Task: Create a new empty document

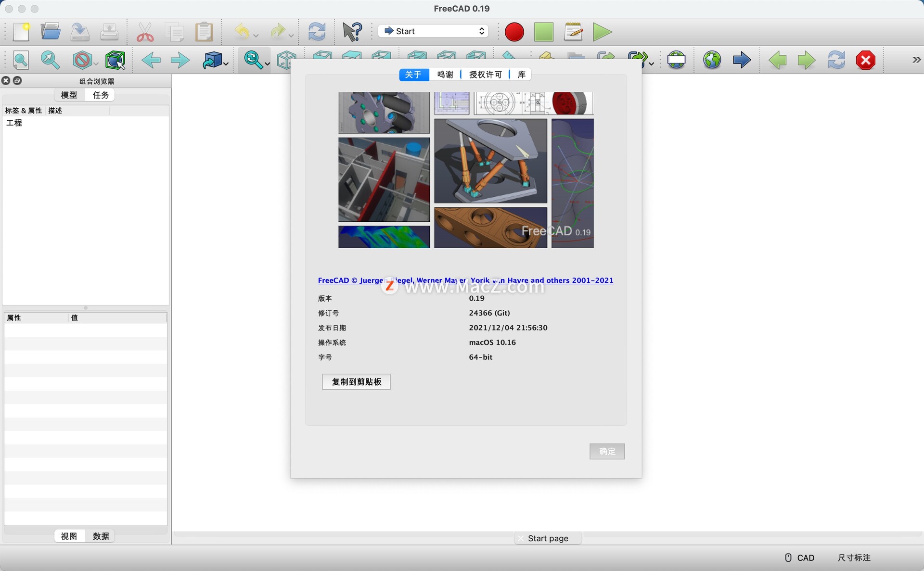Action: point(21,32)
